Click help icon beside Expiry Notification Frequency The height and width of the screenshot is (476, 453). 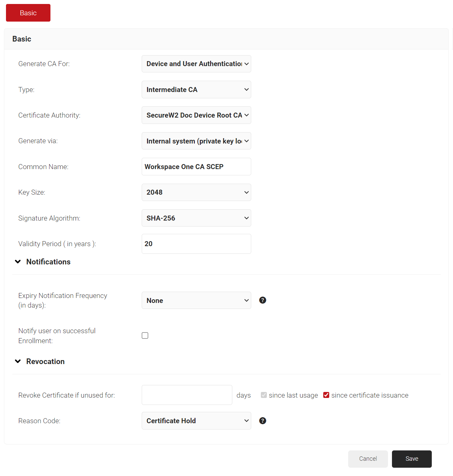[263, 300]
